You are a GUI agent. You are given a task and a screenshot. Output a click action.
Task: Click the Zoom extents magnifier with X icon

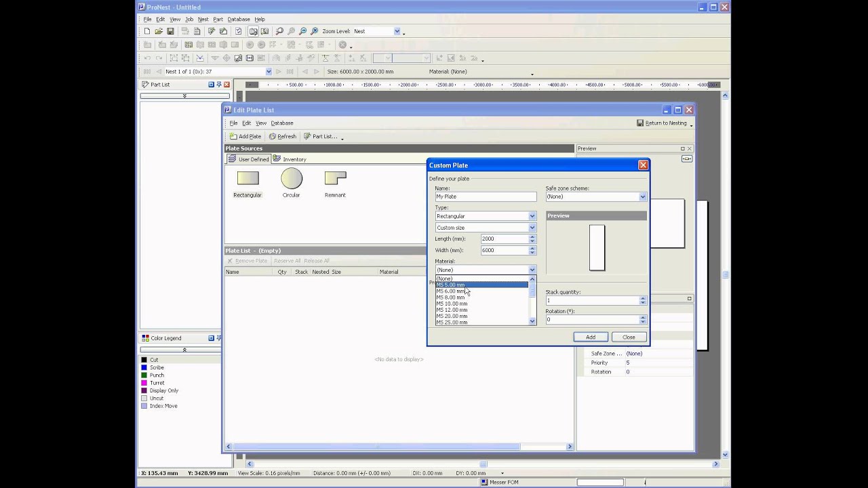tap(314, 31)
